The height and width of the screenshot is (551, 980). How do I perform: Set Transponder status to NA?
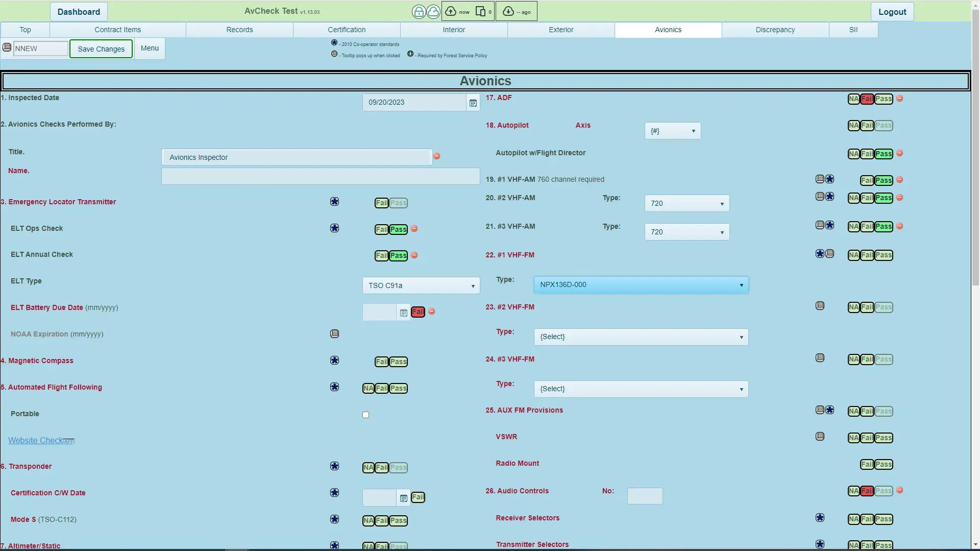click(369, 467)
